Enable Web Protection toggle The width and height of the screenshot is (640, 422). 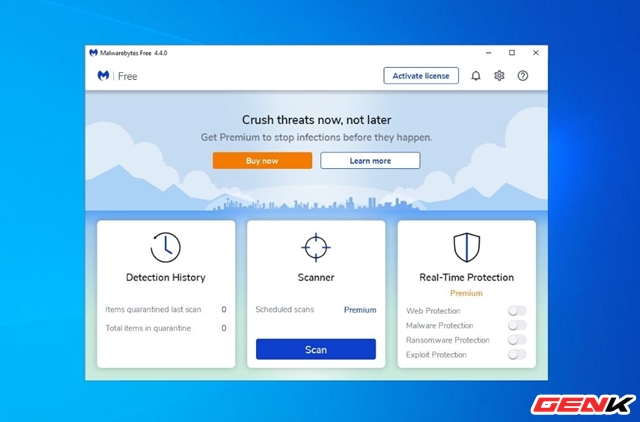516,311
